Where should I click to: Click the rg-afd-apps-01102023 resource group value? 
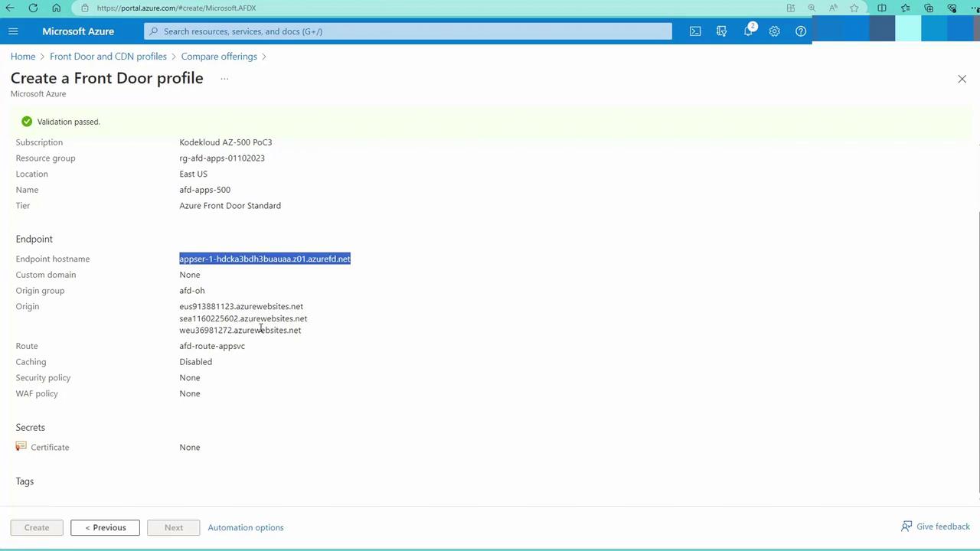pyautogui.click(x=222, y=158)
